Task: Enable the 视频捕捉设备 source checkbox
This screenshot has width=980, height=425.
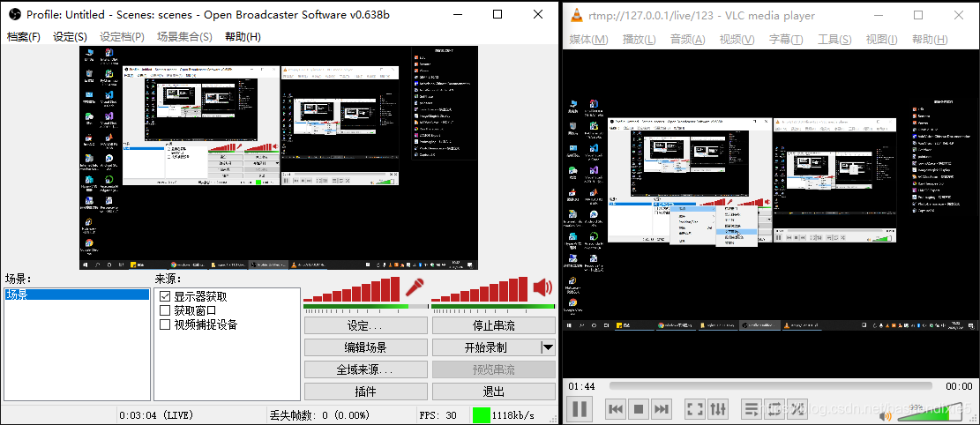Action: click(165, 324)
